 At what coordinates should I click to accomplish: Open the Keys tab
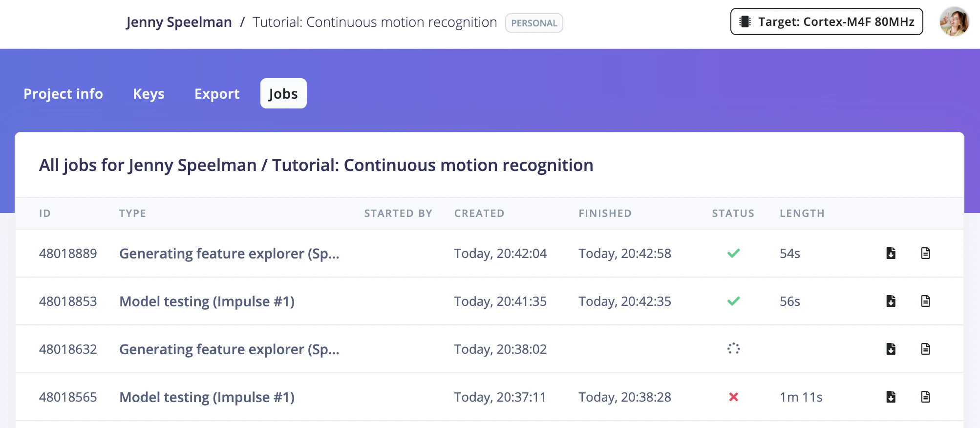point(149,93)
